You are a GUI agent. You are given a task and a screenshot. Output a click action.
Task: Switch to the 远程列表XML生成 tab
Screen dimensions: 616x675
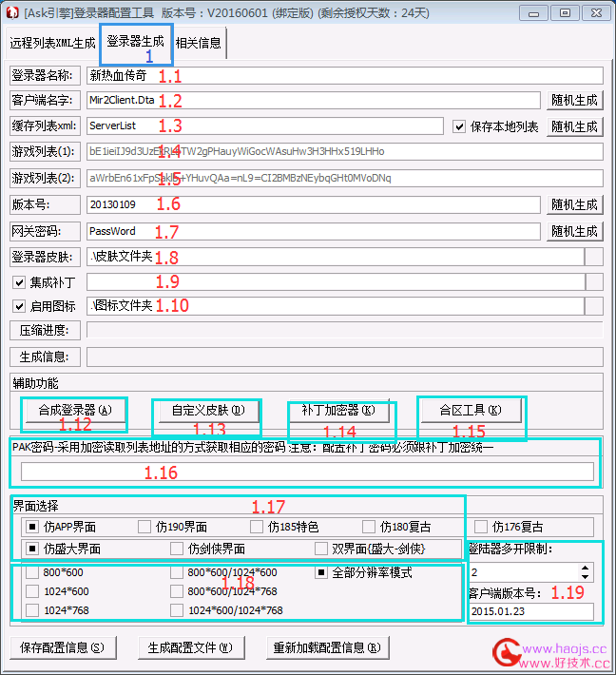pyautogui.click(x=52, y=43)
